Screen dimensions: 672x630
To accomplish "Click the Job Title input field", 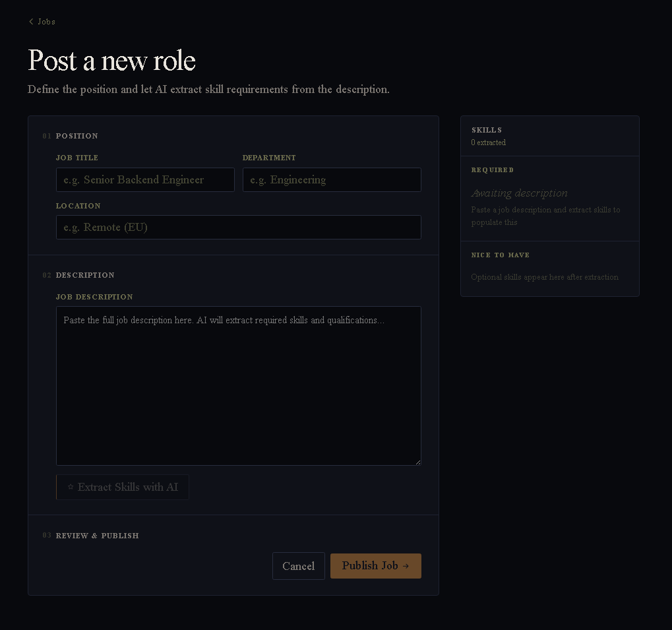I will pyautogui.click(x=145, y=179).
